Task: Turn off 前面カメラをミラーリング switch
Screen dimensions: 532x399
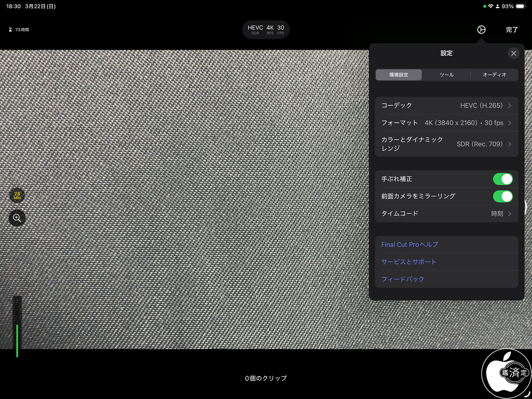Action: 502,196
